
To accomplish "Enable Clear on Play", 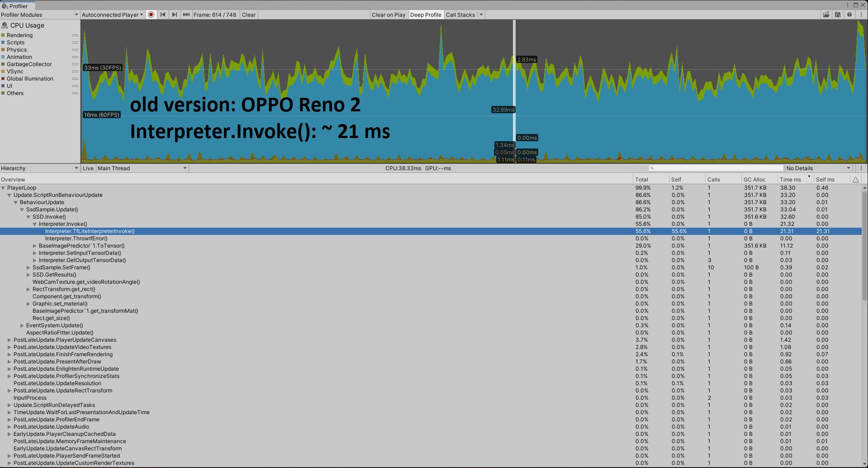I will pyautogui.click(x=389, y=14).
